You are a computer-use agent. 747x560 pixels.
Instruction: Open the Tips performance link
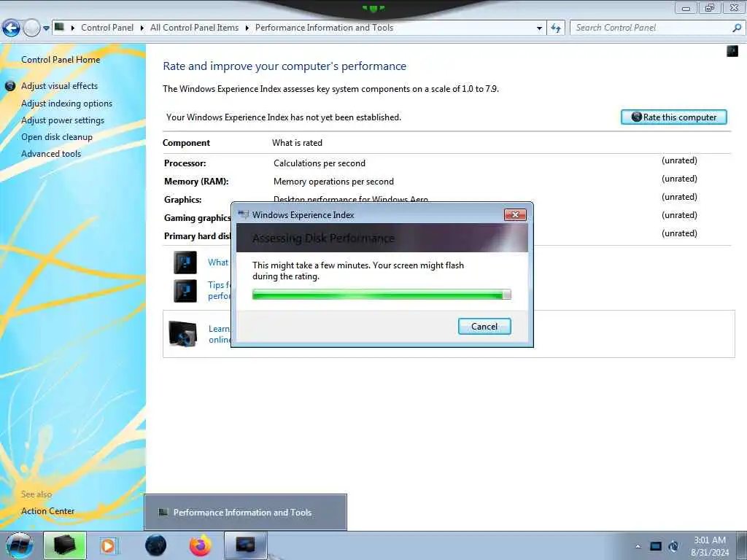pos(219,290)
